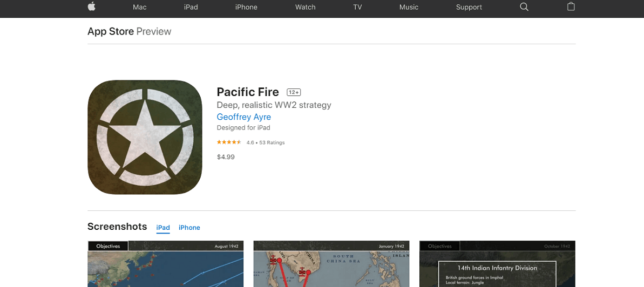This screenshot has height=287, width=644.
Task: Open the search magnifier icon
Action: pos(524,6)
